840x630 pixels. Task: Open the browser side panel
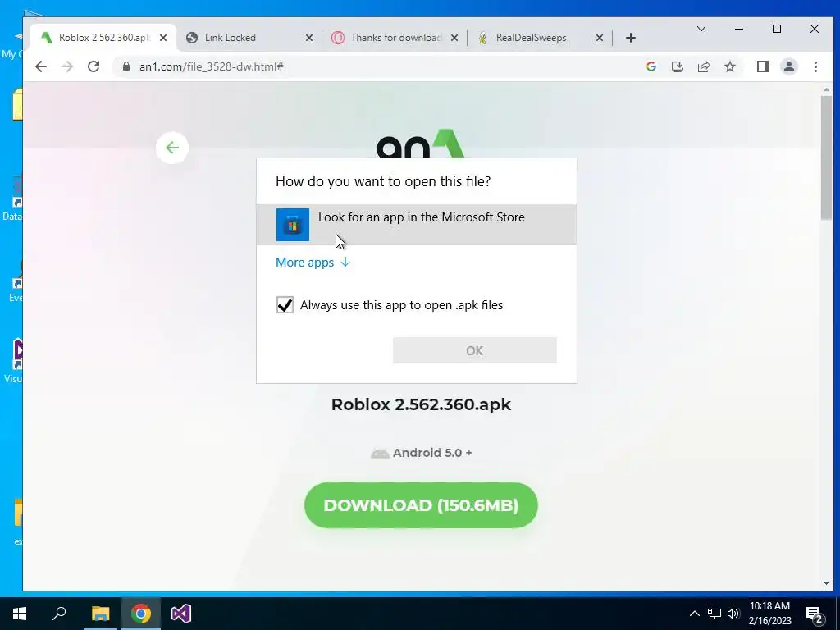pos(762,66)
